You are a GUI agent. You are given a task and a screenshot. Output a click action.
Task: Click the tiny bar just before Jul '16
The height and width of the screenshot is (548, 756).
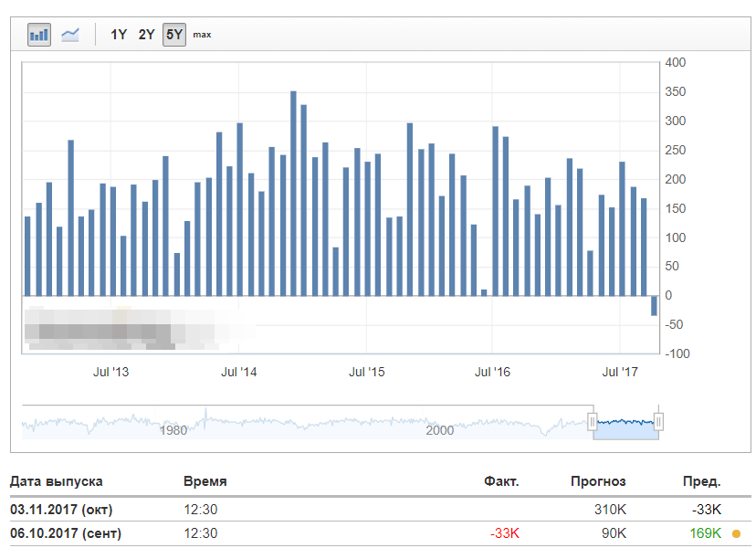(x=484, y=292)
